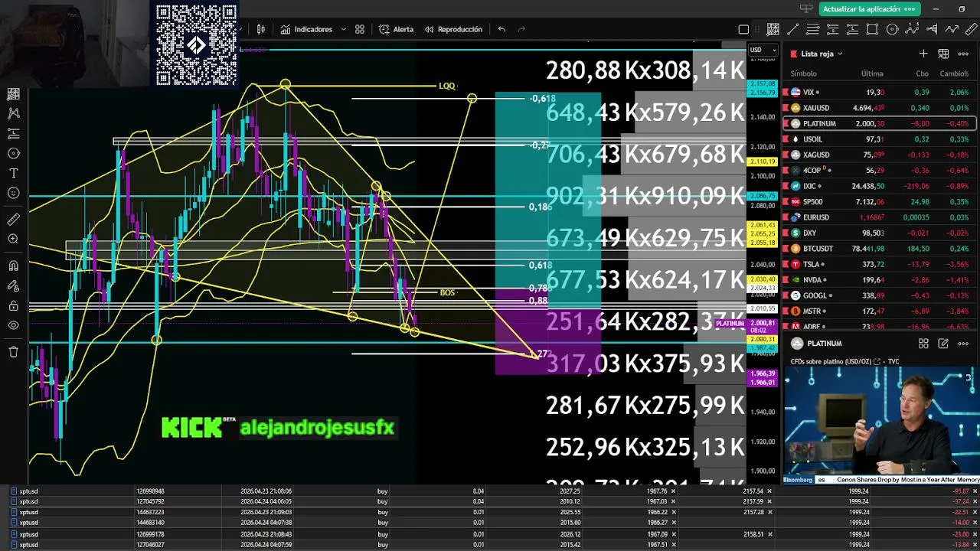Select the Gann box in favorites toolbar

click(773, 30)
